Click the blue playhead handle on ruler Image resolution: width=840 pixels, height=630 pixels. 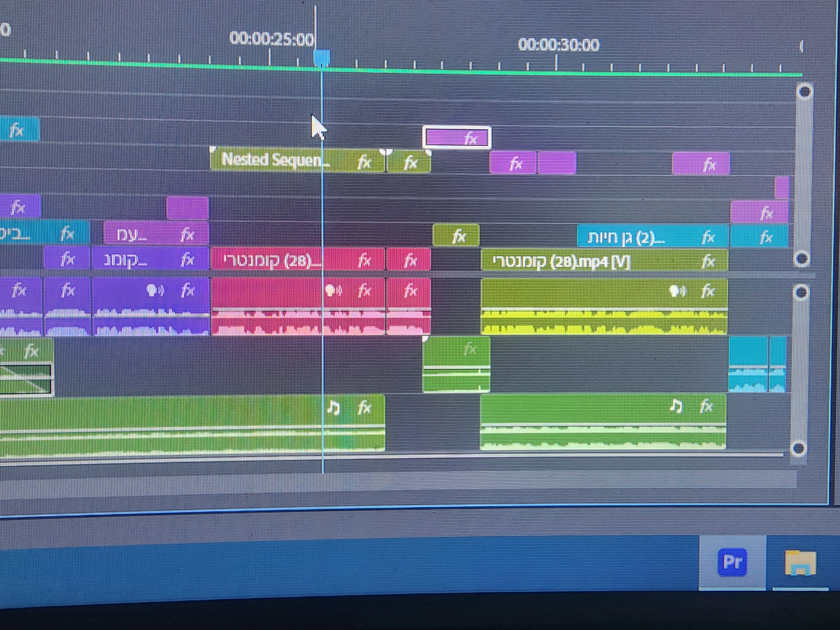322,58
